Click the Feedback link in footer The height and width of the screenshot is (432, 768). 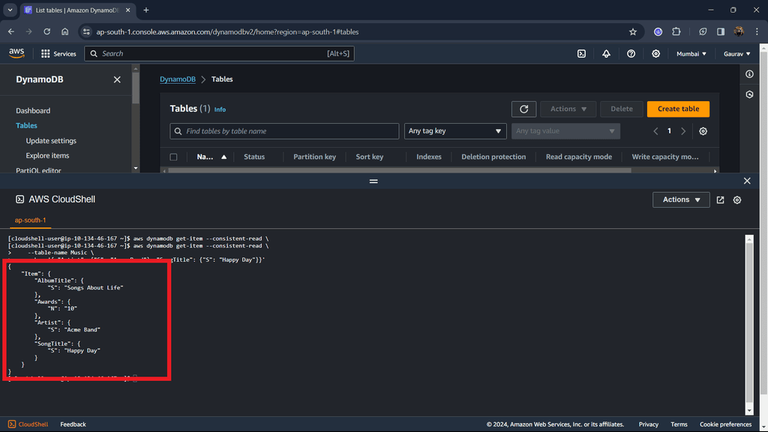73,424
